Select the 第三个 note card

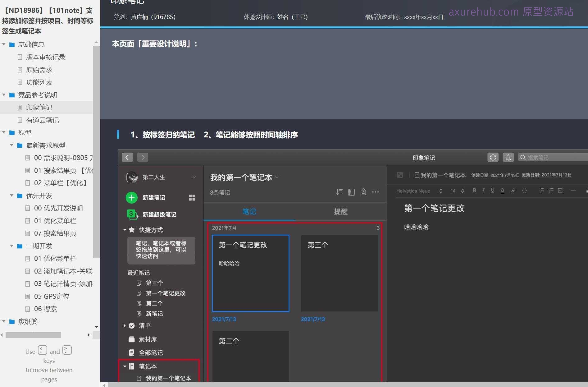pyautogui.click(x=340, y=273)
